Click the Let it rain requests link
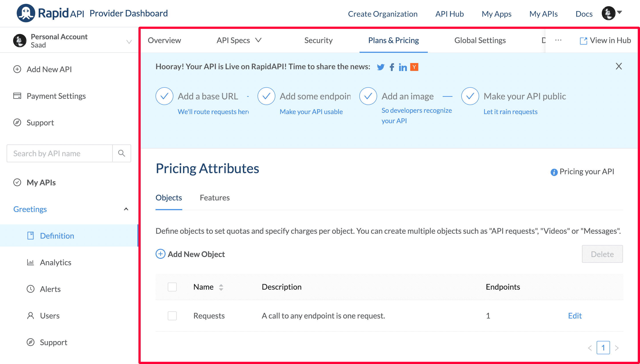This screenshot has height=364, width=640. click(x=510, y=112)
